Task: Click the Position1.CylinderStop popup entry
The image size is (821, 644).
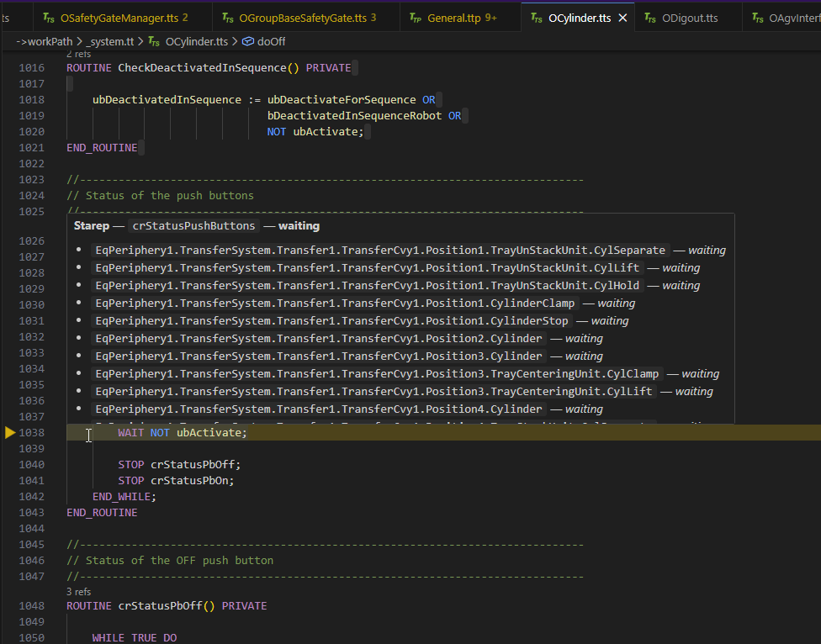Action: [x=331, y=320]
